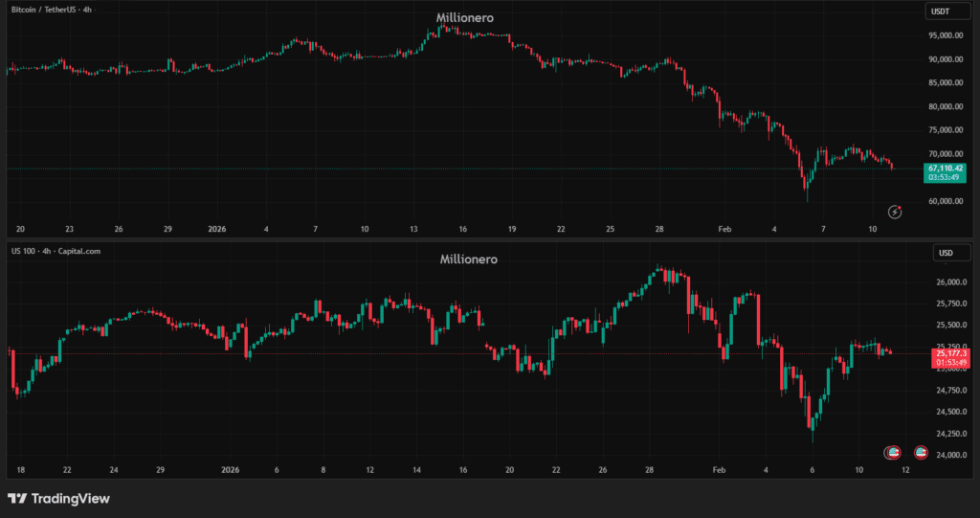Click the US 100 Capital.com symbol title

point(54,251)
